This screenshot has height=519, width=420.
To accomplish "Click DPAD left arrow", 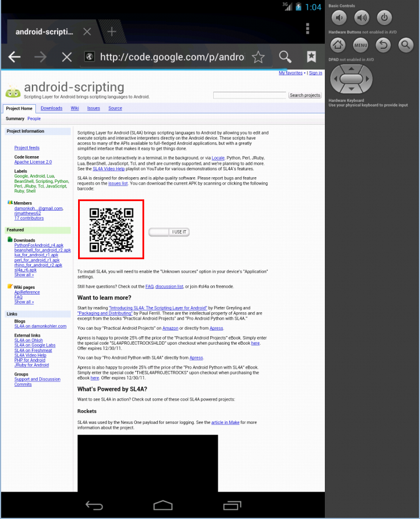I will (x=335, y=79).
